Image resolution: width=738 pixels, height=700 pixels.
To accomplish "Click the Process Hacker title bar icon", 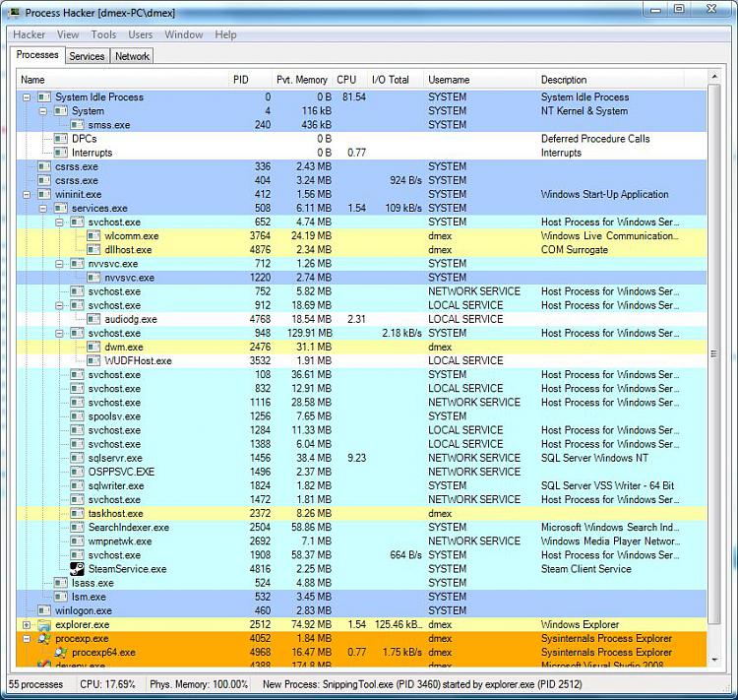I will (15, 13).
